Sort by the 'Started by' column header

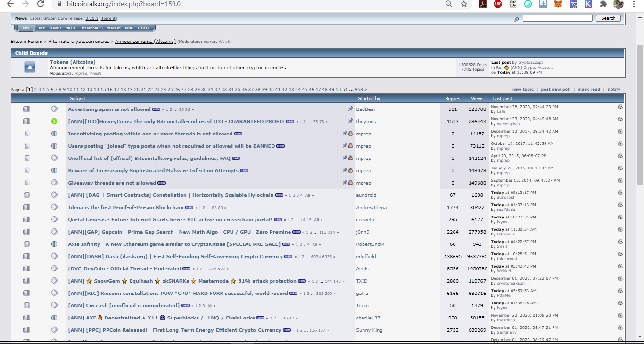click(369, 99)
